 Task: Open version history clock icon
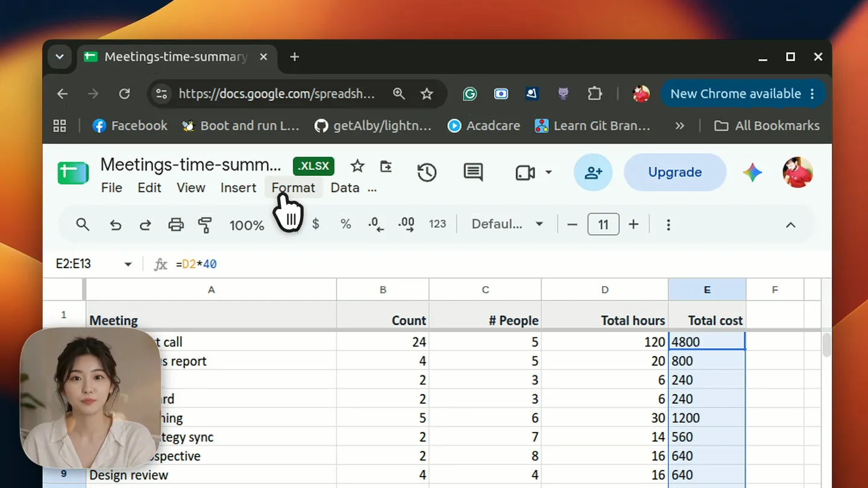coord(427,172)
